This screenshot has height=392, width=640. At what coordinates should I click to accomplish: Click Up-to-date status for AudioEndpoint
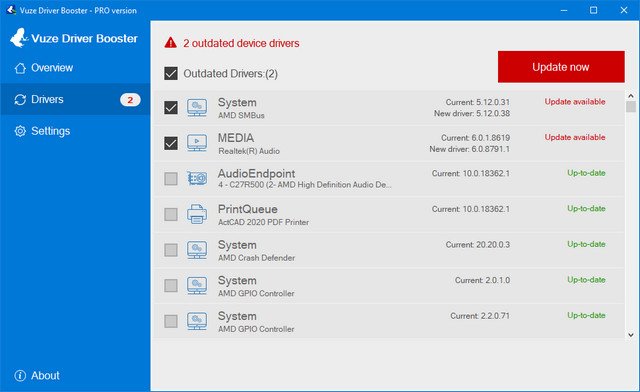click(587, 173)
